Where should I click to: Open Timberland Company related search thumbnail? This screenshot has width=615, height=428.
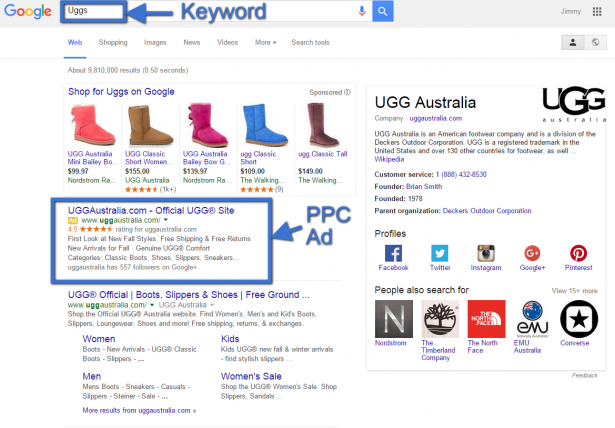coord(440,319)
